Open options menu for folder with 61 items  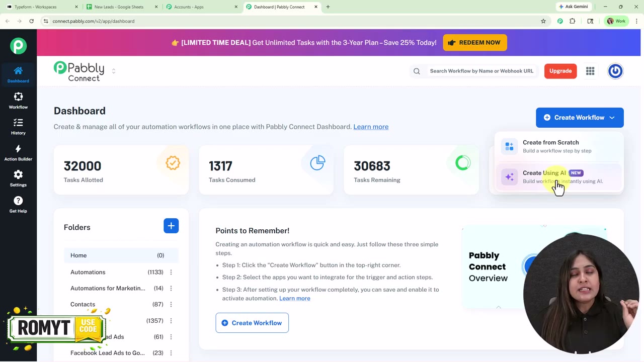(171, 337)
